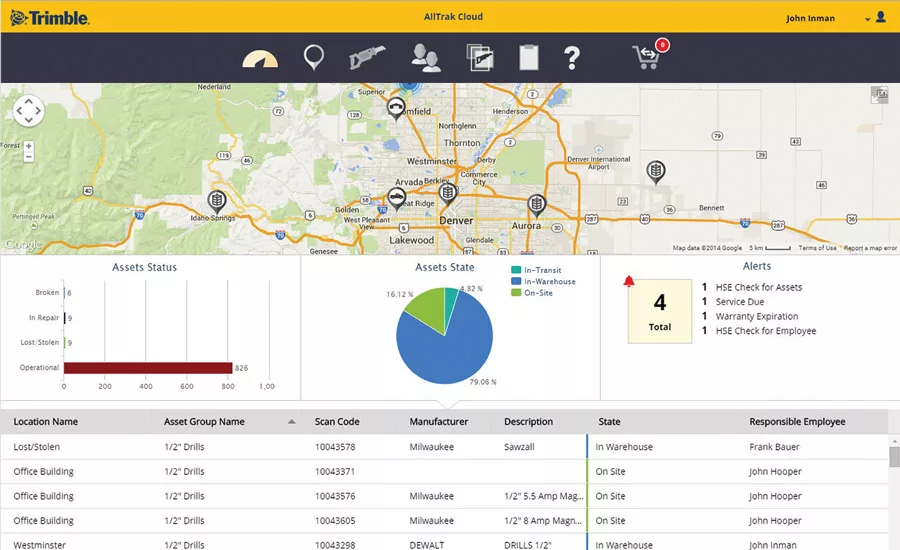Sort by Responsible Employee column header

coord(797,421)
